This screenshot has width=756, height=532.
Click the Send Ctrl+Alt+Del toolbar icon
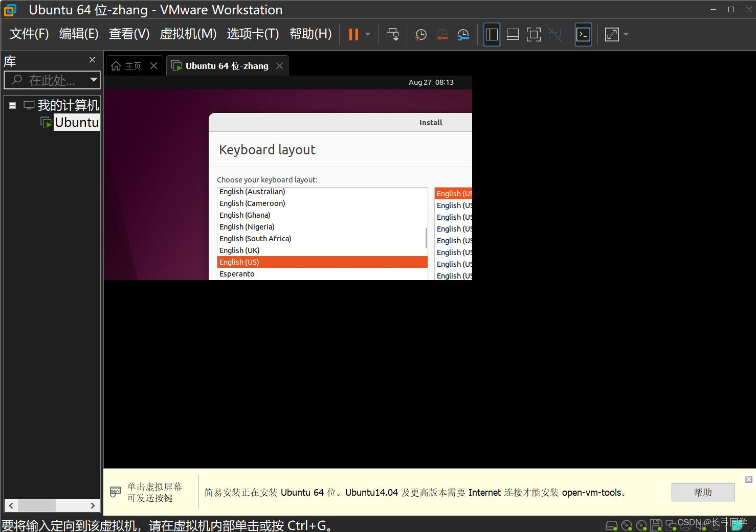pos(392,34)
